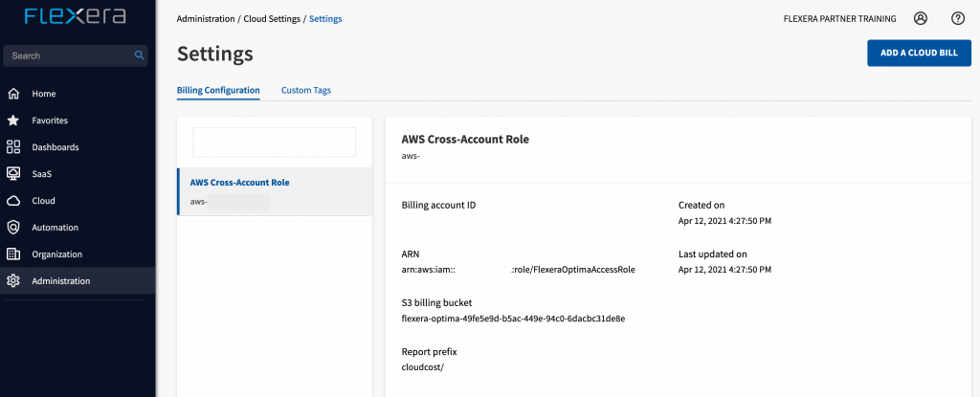Select AWS Cross-Account Role list entry

[275, 192]
